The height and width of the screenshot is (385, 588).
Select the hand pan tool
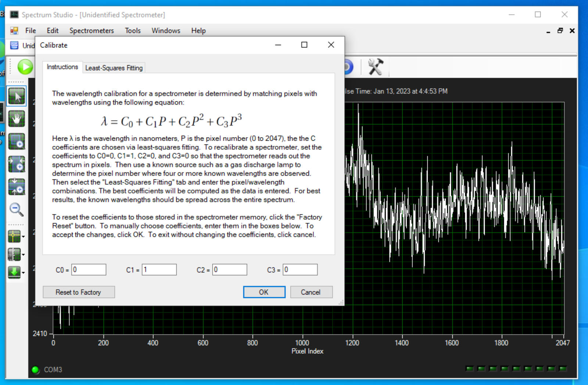point(17,119)
